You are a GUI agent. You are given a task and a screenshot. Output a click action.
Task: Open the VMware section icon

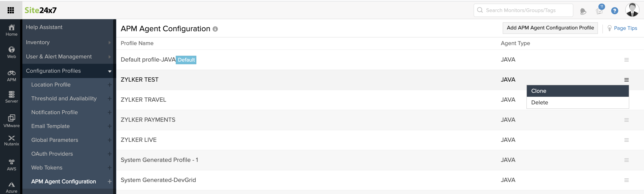(11, 121)
